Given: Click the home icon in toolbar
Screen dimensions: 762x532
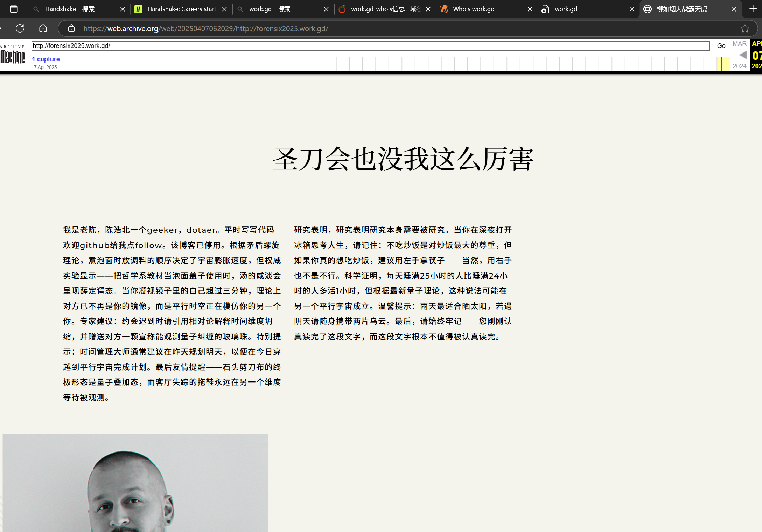Looking at the screenshot, I should (x=43, y=28).
